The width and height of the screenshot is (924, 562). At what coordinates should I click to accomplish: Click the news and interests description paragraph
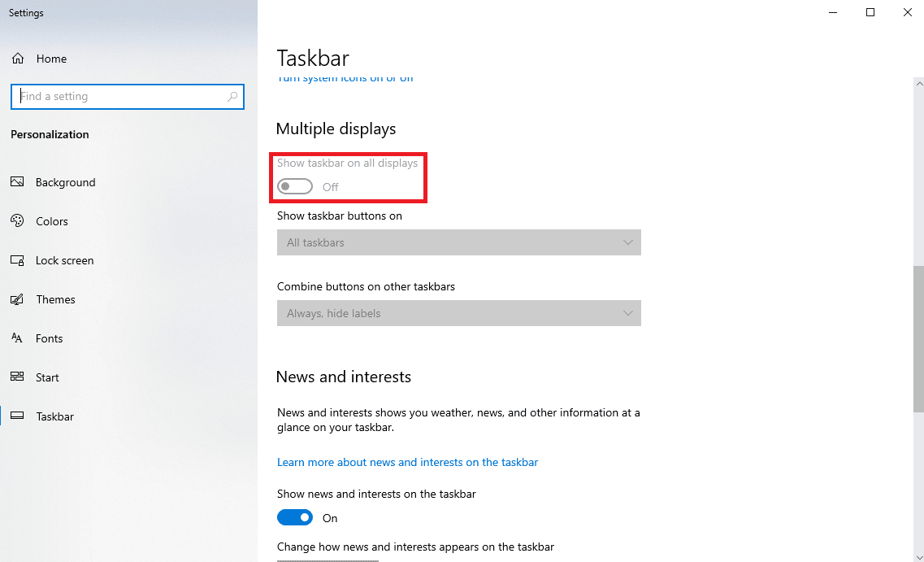[458, 420]
